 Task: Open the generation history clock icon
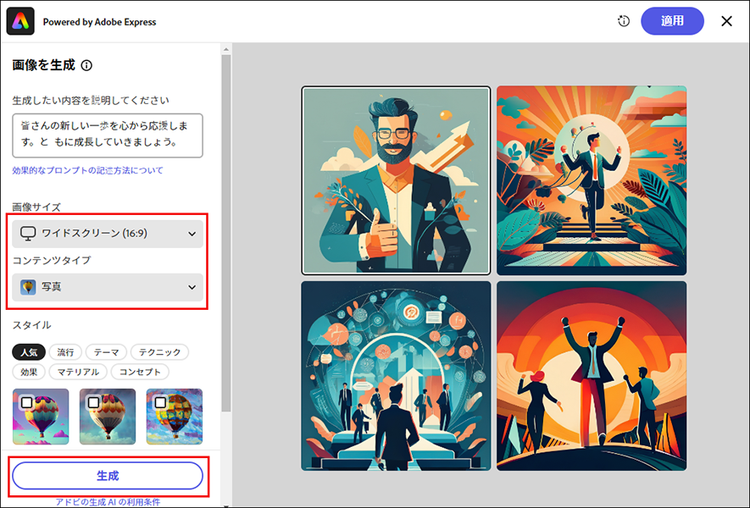pos(624,21)
